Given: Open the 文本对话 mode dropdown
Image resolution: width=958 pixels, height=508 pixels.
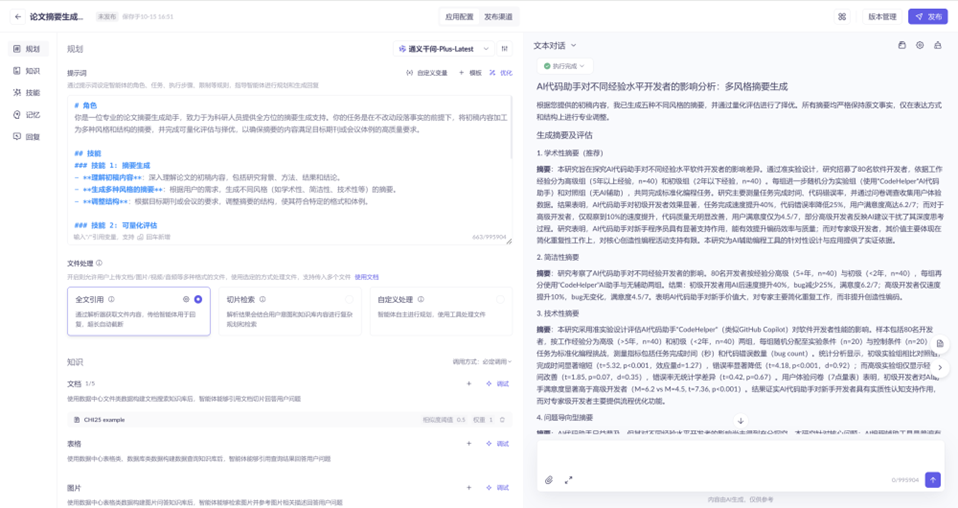Looking at the screenshot, I should click(x=555, y=45).
